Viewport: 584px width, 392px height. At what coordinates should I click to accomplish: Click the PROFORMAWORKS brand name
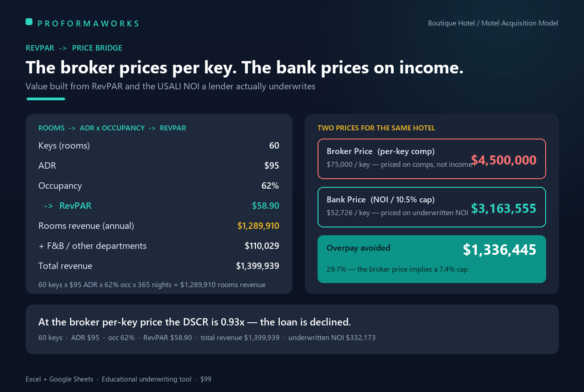[88, 24]
